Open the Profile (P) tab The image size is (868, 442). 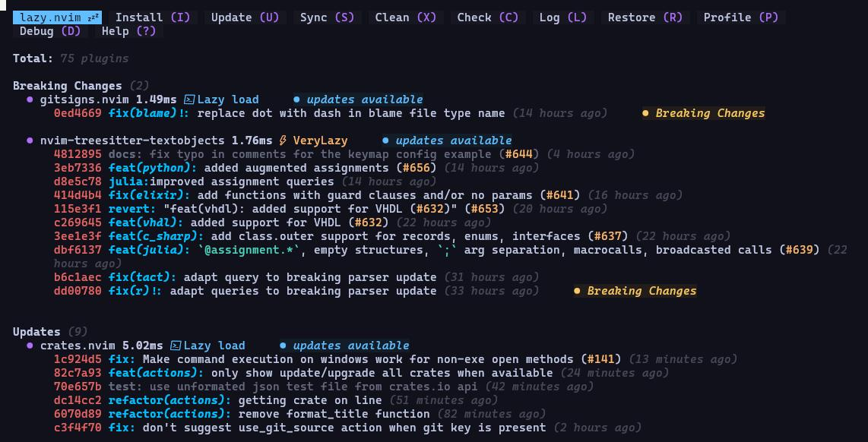coord(740,17)
